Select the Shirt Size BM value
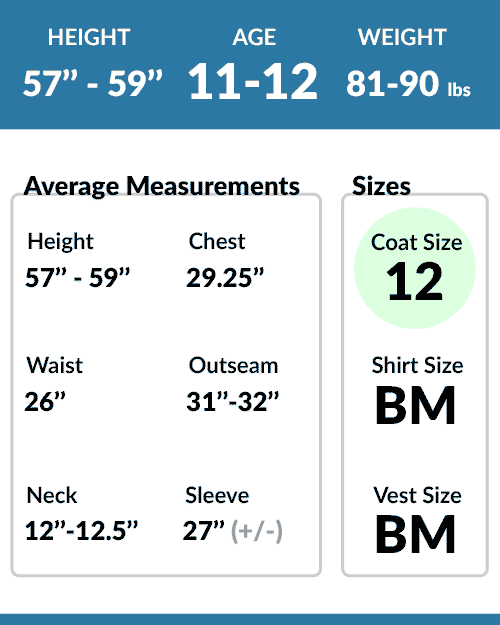Viewport: 500px width, 625px height. pyautogui.click(x=415, y=405)
